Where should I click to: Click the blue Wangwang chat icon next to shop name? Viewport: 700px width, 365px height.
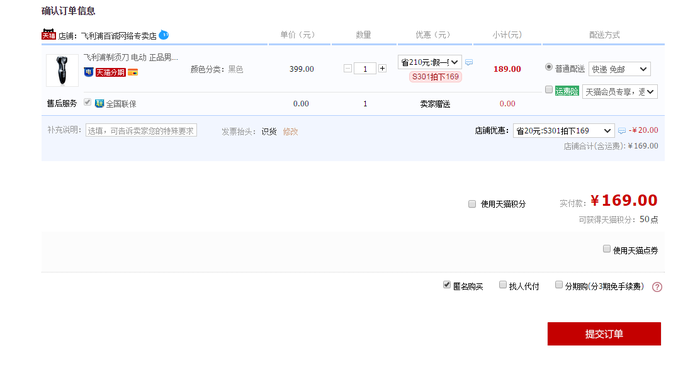pyautogui.click(x=164, y=35)
